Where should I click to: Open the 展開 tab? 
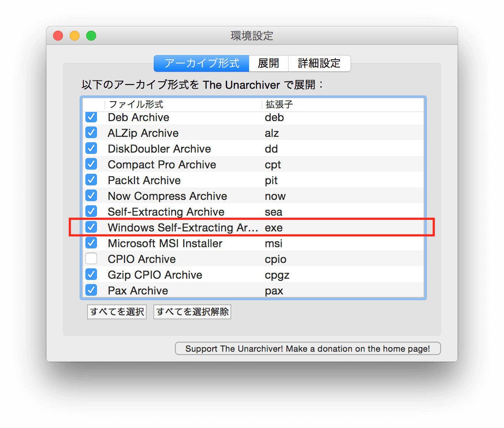[x=269, y=63]
